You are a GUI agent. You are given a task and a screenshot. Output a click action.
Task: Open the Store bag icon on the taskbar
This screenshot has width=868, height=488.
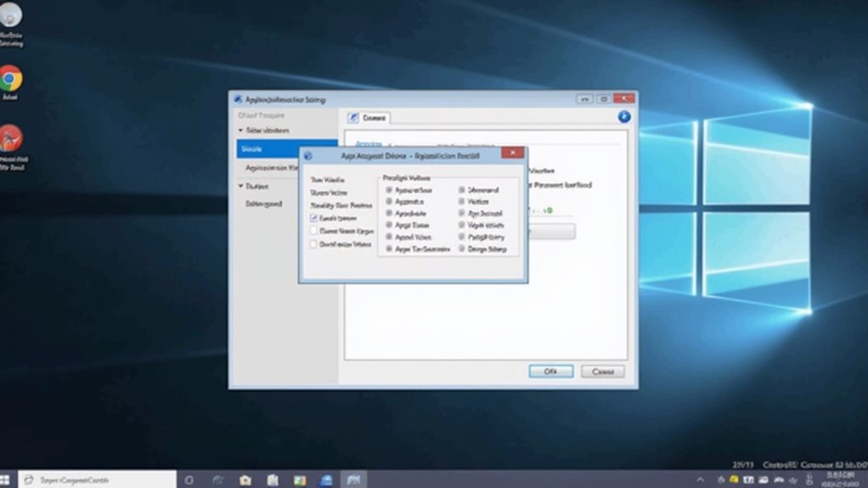coord(245,480)
